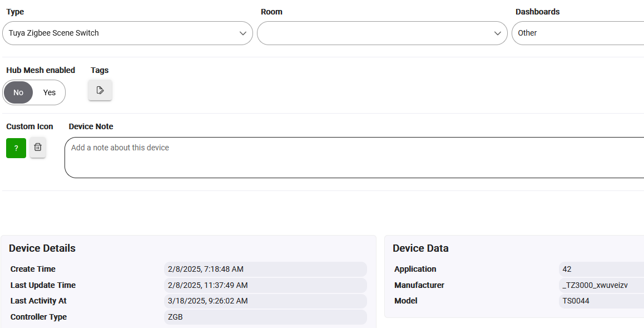Viewport: 644px width, 328px height.
Task: Click the Room dropdown chevron arrow
Action: point(498,33)
